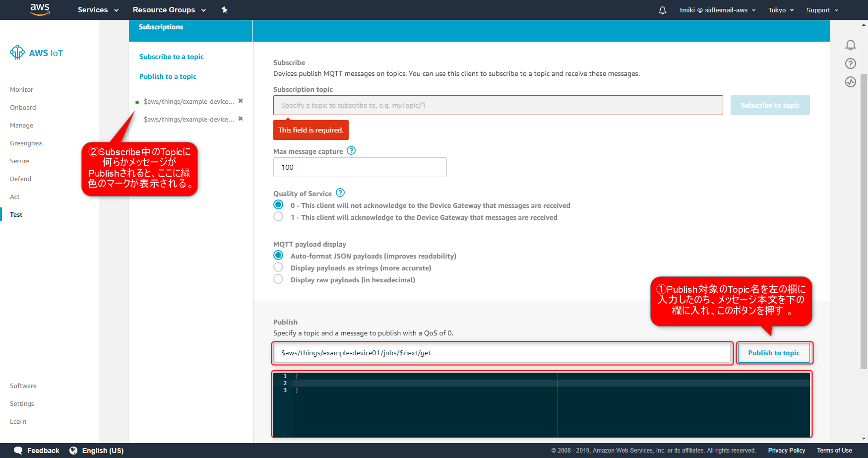The image size is (868, 458).
Task: Click English (US) language selector
Action: [103, 451]
